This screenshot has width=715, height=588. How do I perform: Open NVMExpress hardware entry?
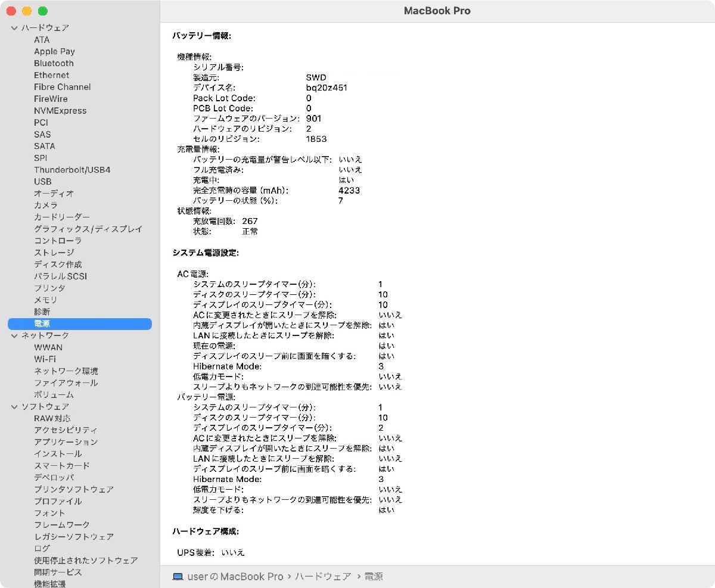(x=60, y=111)
